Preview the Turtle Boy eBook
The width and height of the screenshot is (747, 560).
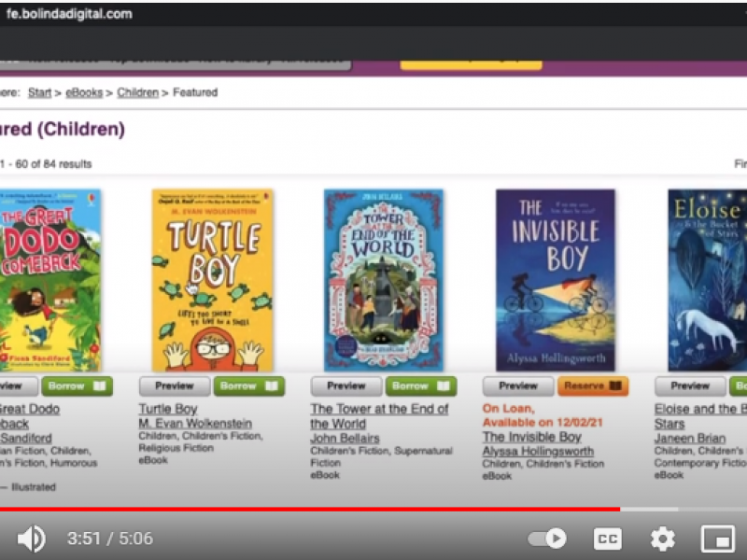click(175, 386)
